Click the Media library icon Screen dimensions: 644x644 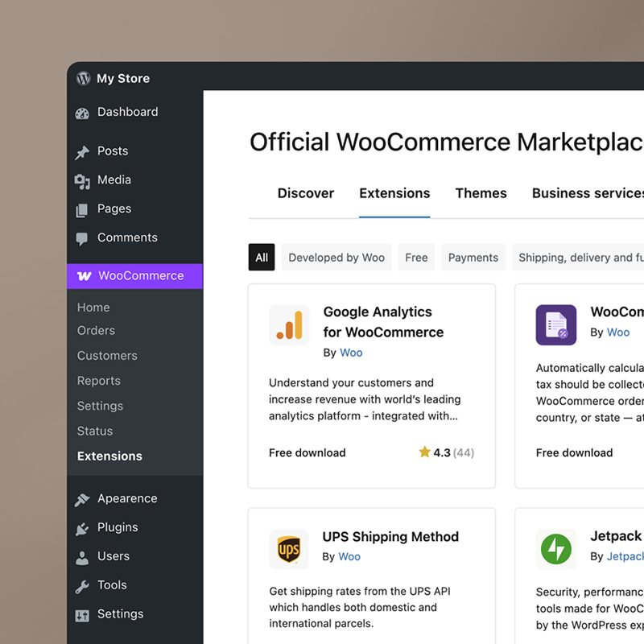[82, 181]
